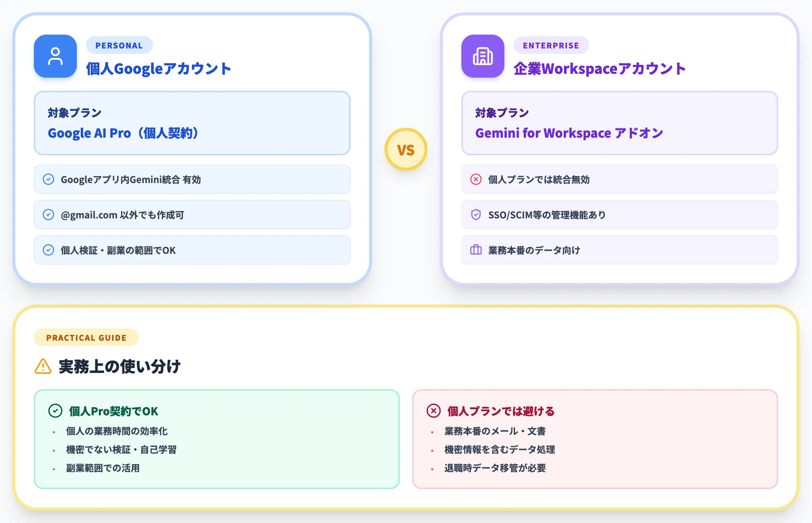Select the @gmail.com 以外でも作成可 row text
The image size is (812, 523).
(122, 215)
